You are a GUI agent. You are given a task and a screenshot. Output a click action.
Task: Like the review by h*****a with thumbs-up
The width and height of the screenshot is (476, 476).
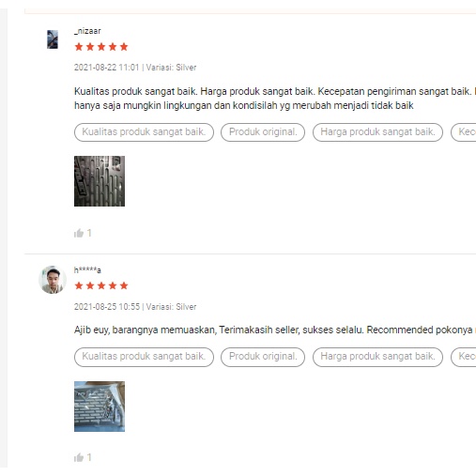pyautogui.click(x=79, y=457)
